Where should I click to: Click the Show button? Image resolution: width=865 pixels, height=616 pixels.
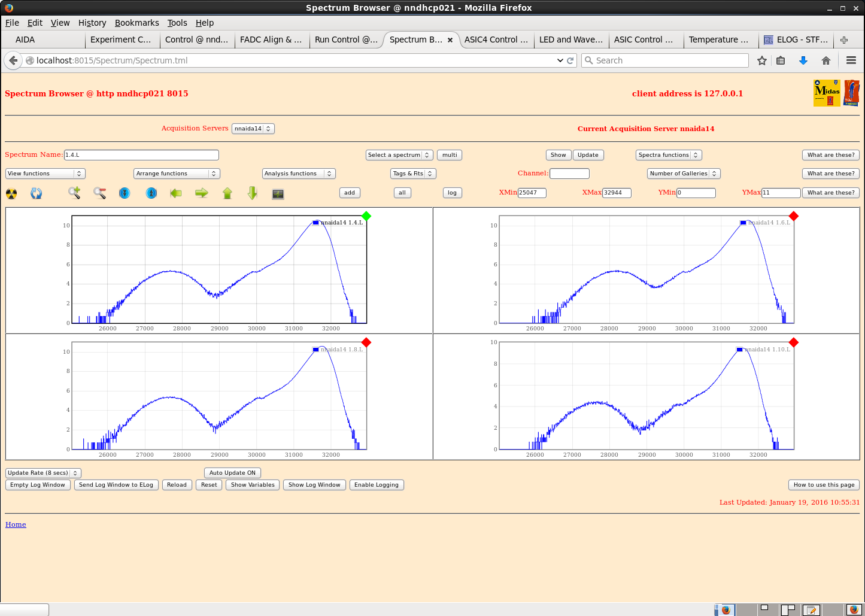(x=559, y=155)
